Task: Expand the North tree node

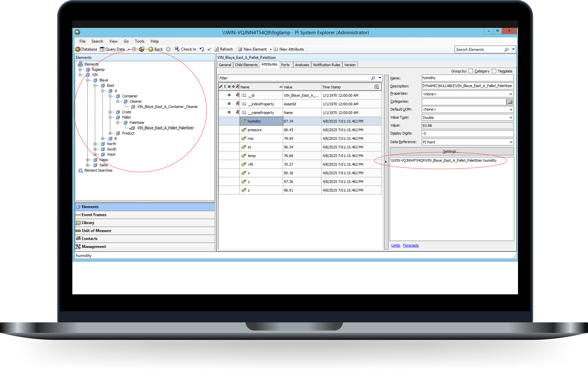Action: click(95, 144)
